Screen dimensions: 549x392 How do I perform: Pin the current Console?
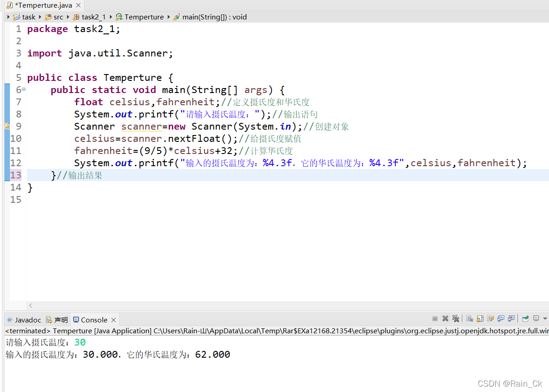[x=526, y=318]
